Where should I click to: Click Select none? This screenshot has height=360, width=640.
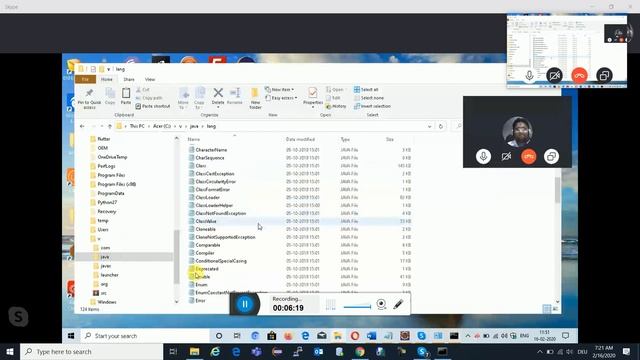point(369,98)
